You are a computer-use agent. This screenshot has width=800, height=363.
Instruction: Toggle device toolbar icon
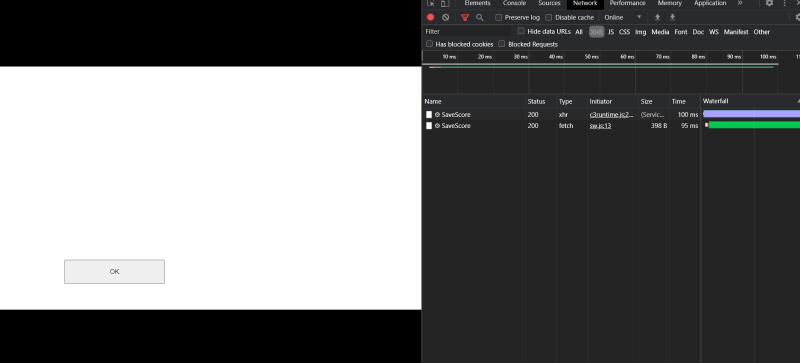coord(445,3)
